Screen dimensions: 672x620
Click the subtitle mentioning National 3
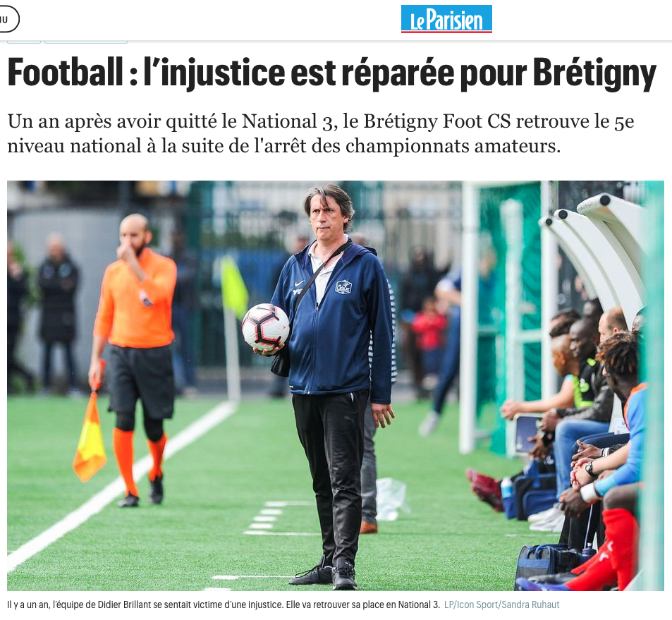[321, 133]
